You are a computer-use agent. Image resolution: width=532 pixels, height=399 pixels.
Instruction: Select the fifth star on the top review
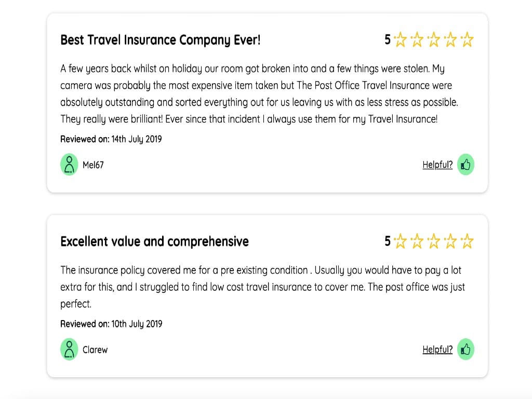click(x=467, y=39)
